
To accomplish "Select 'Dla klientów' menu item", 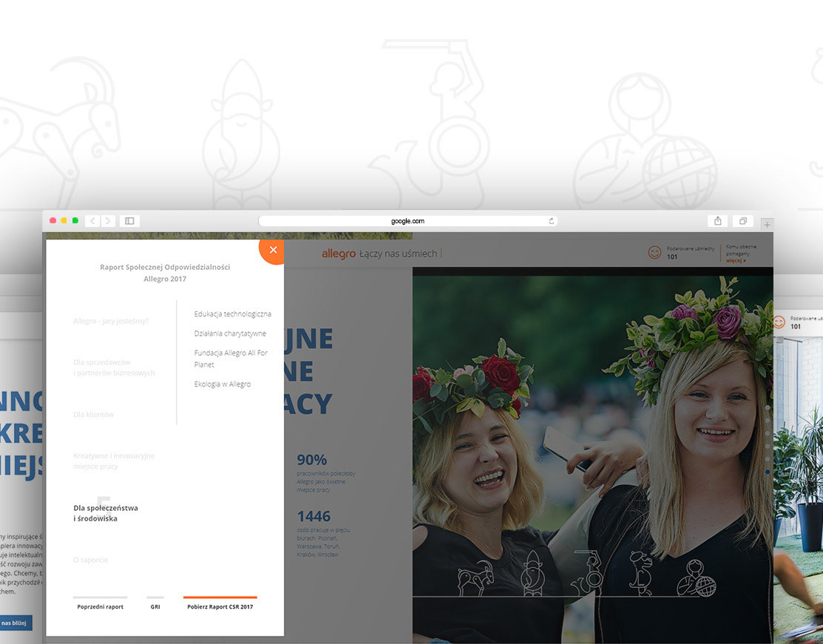I will pos(93,414).
